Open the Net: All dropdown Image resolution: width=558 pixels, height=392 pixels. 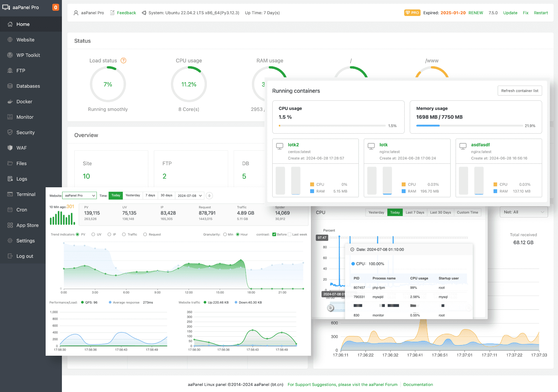tap(524, 212)
